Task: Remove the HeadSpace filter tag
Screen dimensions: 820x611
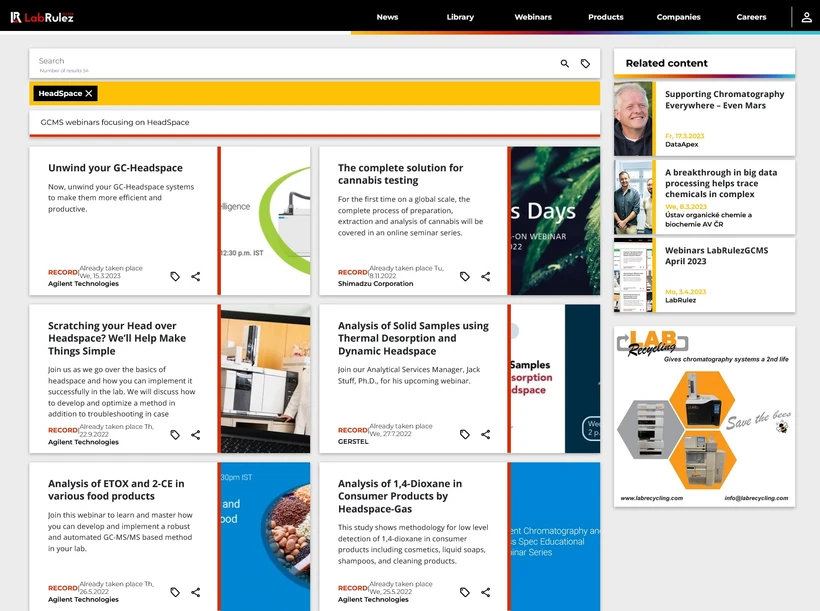Action: pyautogui.click(x=89, y=93)
